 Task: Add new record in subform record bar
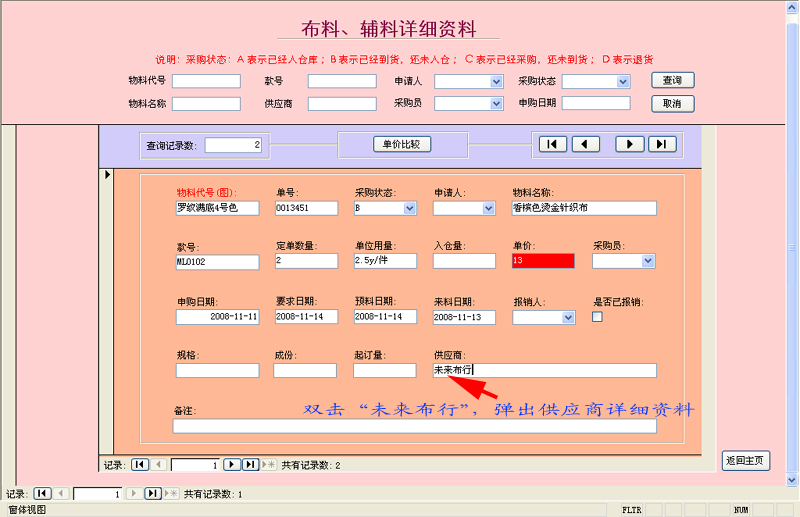(x=268, y=464)
